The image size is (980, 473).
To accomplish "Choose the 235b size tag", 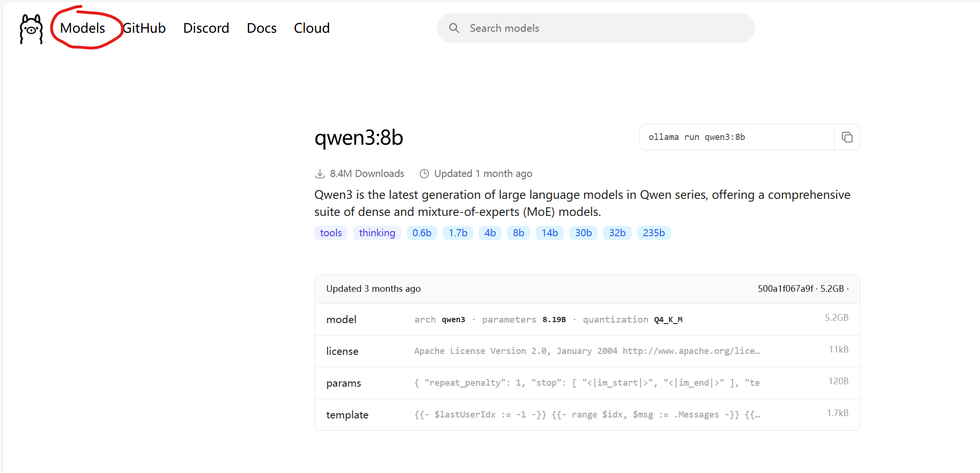I will [654, 233].
